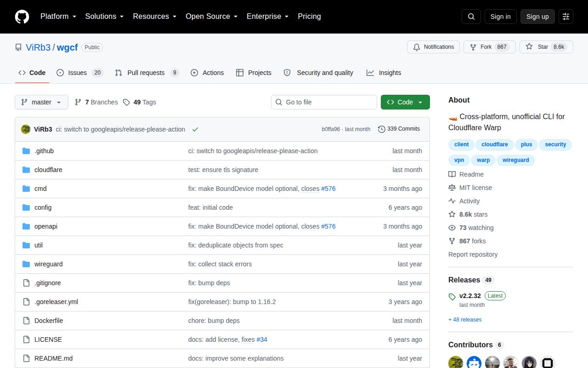Open the Releases heading link
Image resolution: width=588 pixels, height=368 pixels.
471,280
